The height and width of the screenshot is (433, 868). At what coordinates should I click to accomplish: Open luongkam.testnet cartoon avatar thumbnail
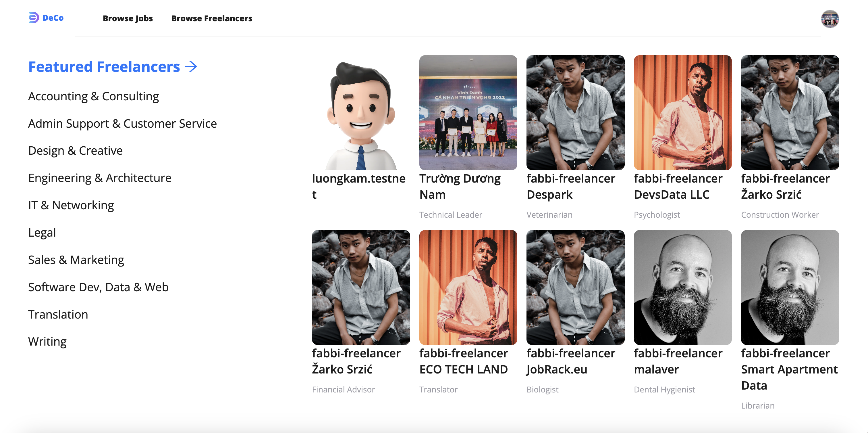coord(360,113)
